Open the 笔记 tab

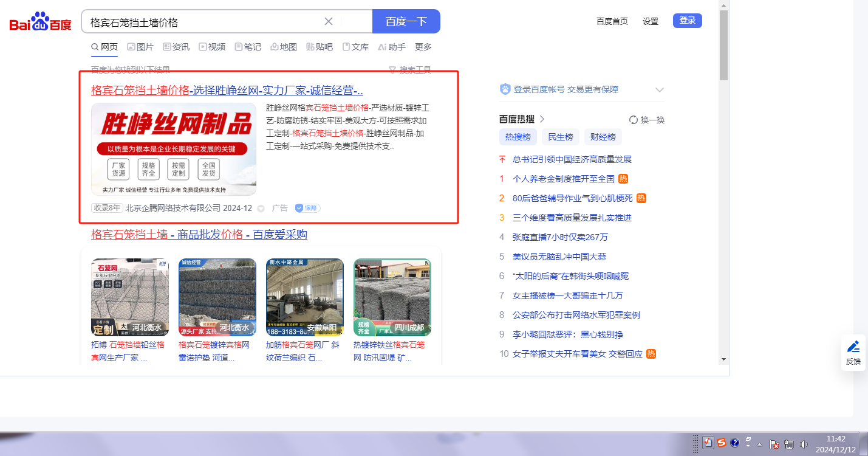[248, 47]
